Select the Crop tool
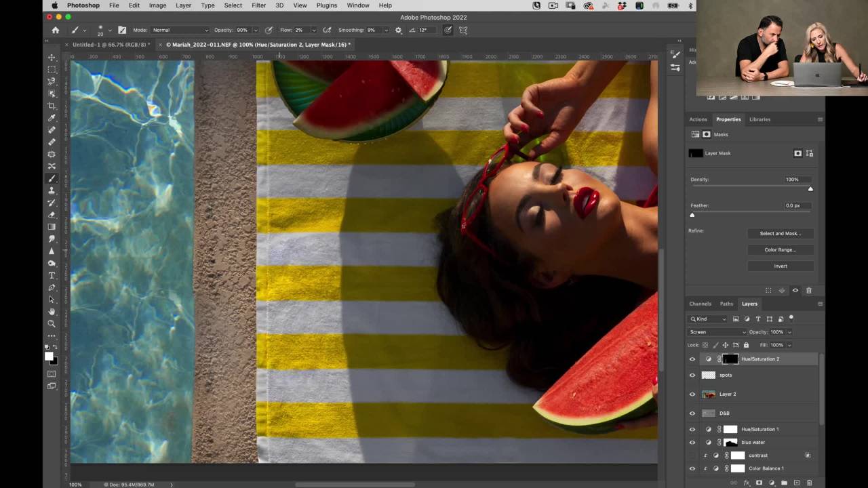The width and height of the screenshot is (868, 488). 52,106
